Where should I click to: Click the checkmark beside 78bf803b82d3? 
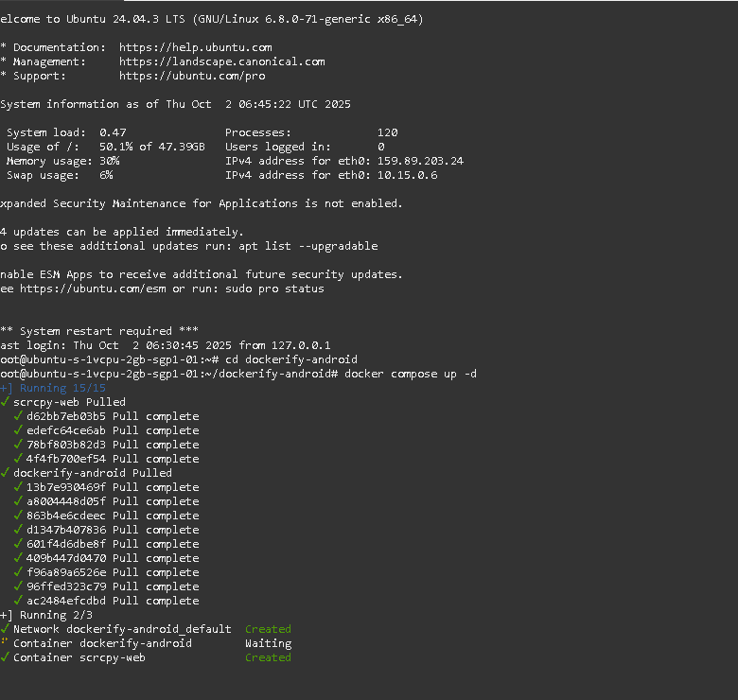click(18, 444)
